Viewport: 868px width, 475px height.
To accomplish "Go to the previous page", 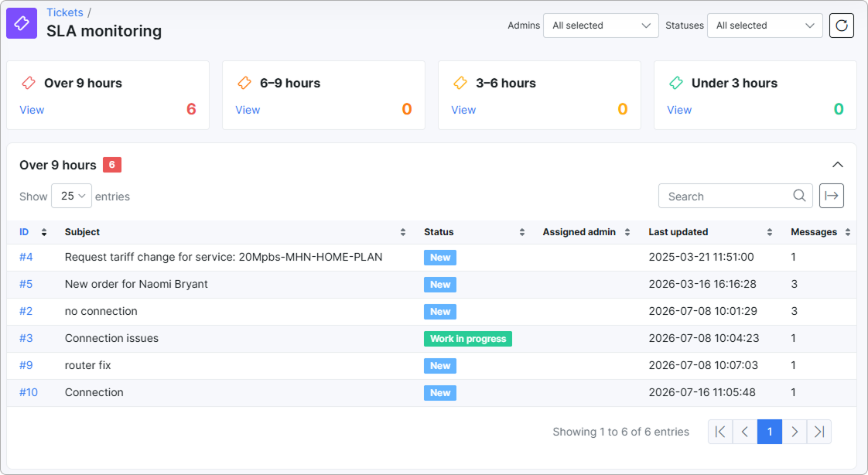I will tap(745, 432).
